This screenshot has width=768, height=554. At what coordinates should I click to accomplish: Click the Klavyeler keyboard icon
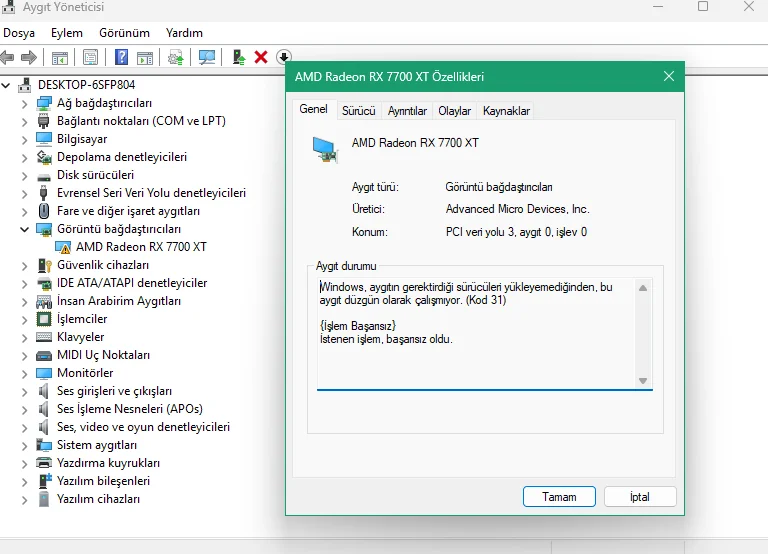[44, 337]
